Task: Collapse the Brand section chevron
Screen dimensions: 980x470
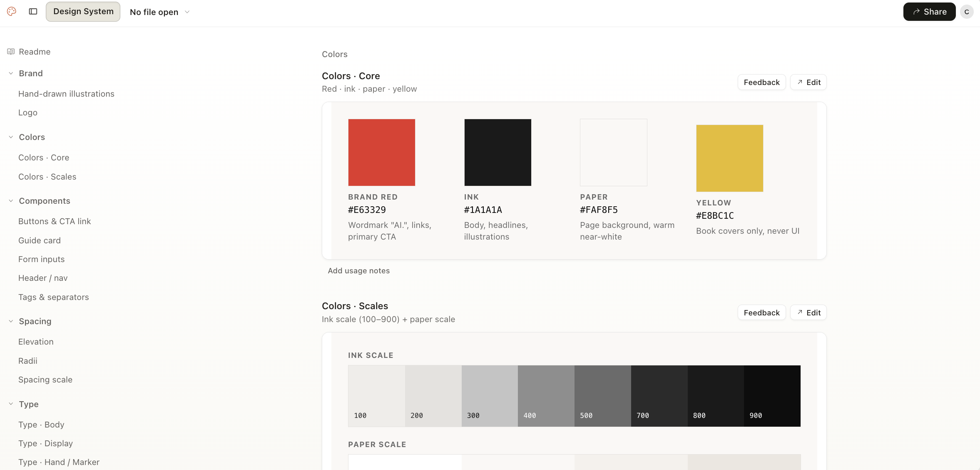Action: click(x=11, y=73)
